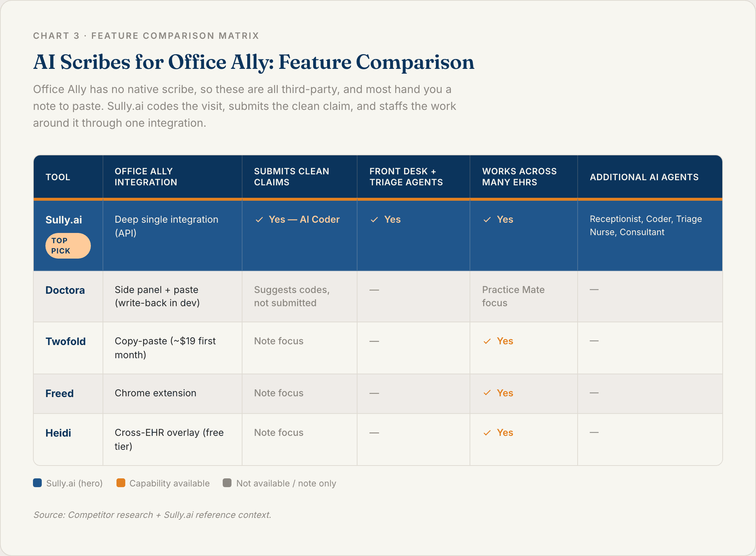Click the Capability available legend label
The image size is (756, 556).
(170, 483)
